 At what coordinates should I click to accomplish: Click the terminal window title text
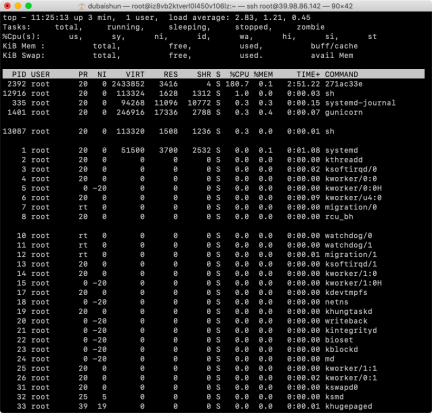[x=220, y=6]
